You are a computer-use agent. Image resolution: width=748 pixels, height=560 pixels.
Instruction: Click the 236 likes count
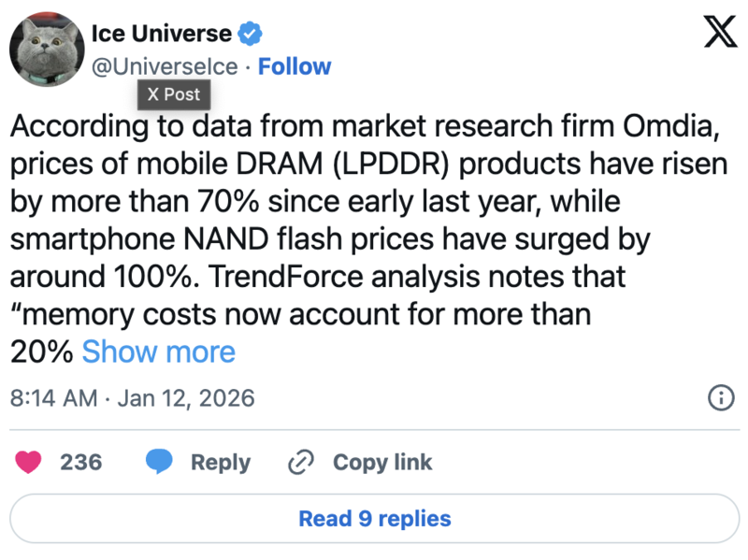(x=80, y=462)
